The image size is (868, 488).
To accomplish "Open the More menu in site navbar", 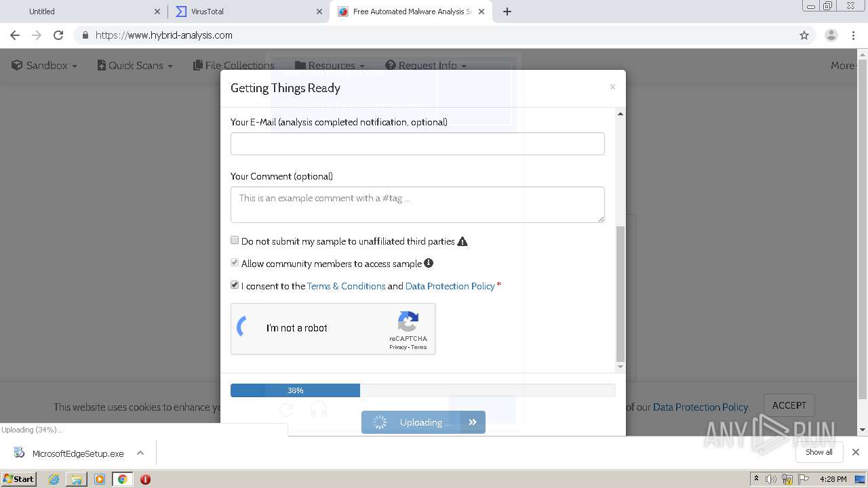I will [x=843, y=66].
